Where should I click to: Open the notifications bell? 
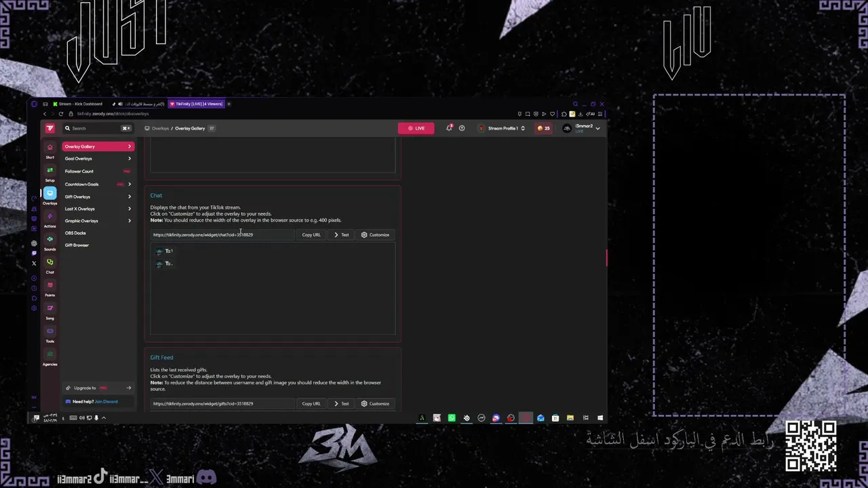(449, 128)
